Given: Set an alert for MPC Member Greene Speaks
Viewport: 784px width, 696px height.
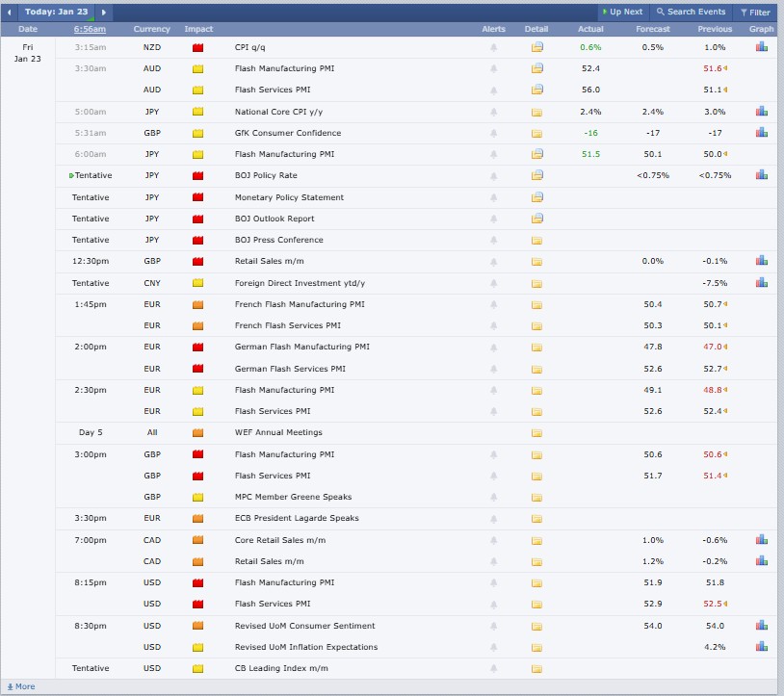Looking at the screenshot, I should (492, 497).
